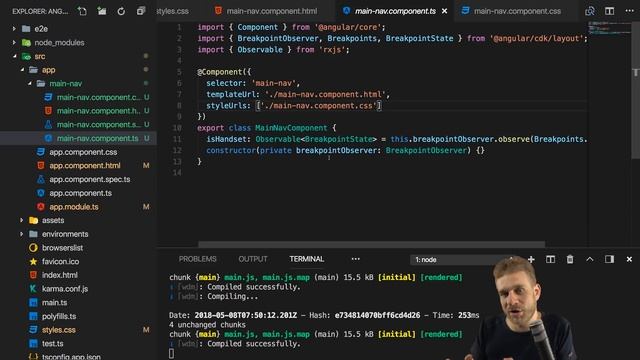The image size is (640, 360).
Task: Open the panel's more tabs ellipsis
Action: [356, 259]
